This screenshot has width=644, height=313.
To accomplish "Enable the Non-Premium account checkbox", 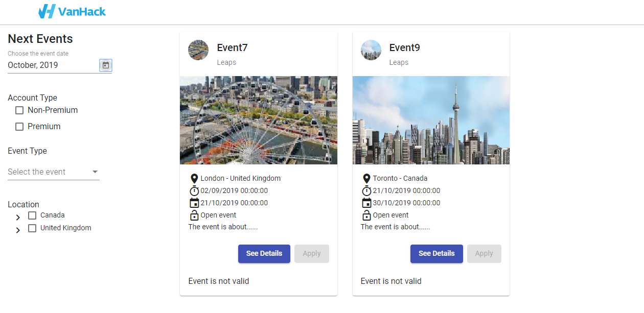I will pyautogui.click(x=19, y=110).
